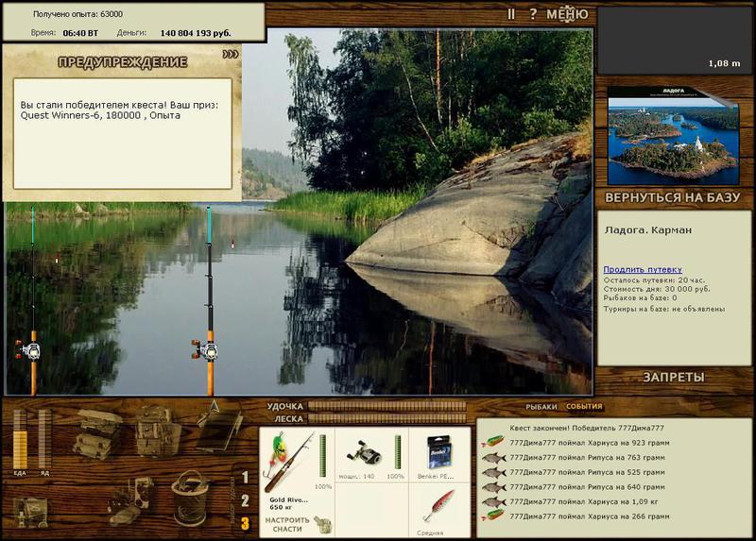Select rod slot 2
The width and height of the screenshot is (756, 541).
(245, 501)
